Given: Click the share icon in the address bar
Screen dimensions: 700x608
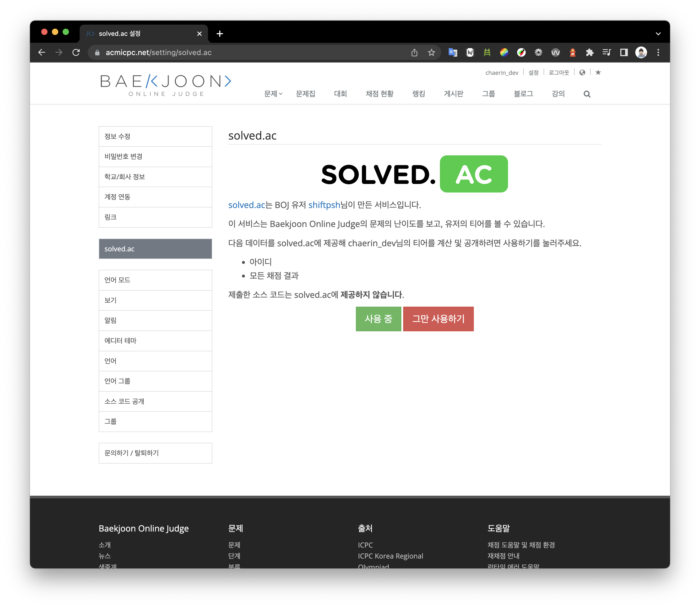Looking at the screenshot, I should 414,52.
